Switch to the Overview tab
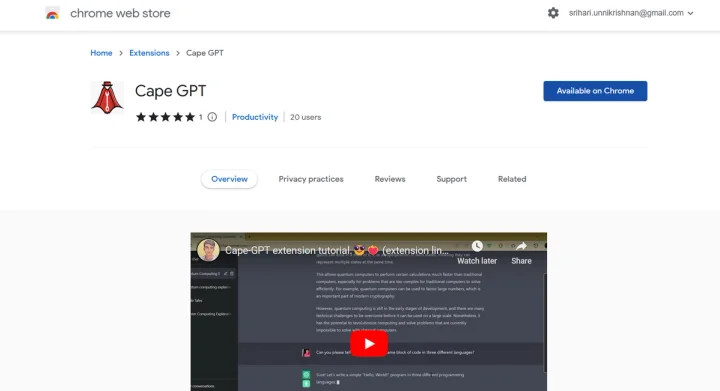 tap(229, 179)
